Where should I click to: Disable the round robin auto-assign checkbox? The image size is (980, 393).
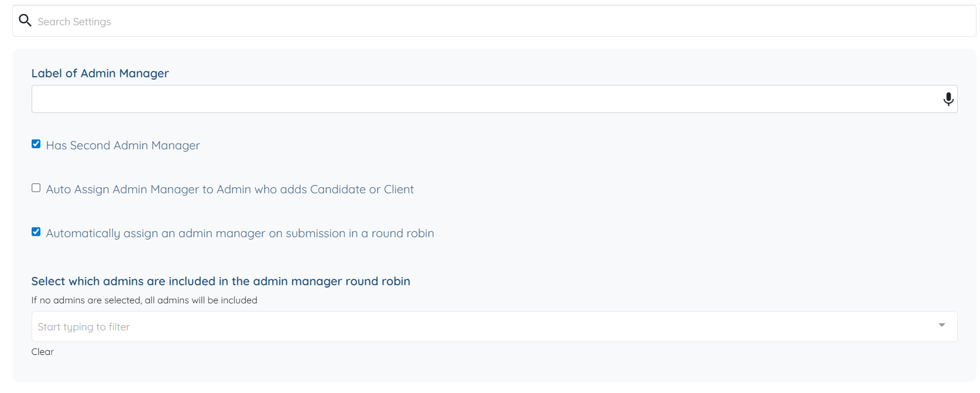pos(36,232)
